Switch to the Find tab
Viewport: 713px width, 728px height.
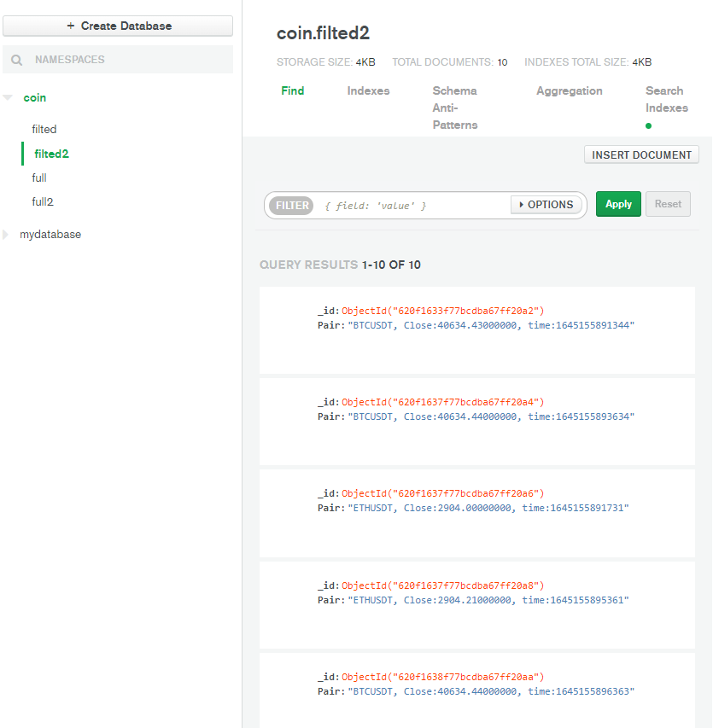point(293,90)
